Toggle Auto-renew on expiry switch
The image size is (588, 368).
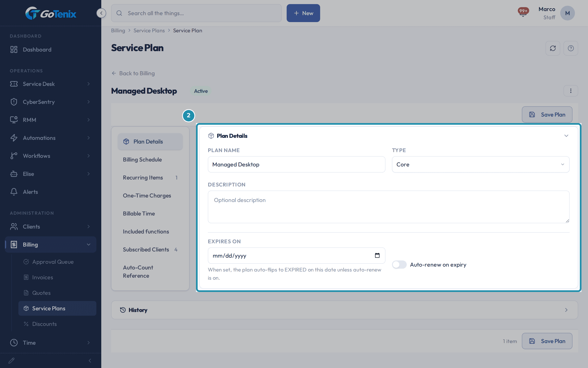tap(399, 265)
